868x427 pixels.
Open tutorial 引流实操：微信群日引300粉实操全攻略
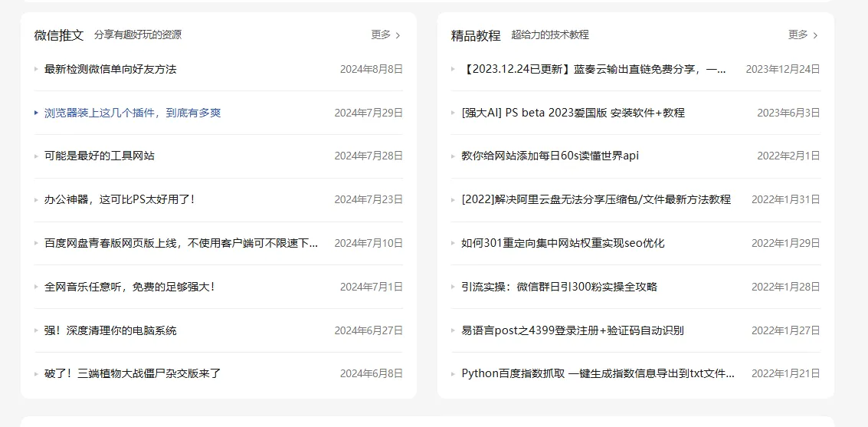pos(559,287)
